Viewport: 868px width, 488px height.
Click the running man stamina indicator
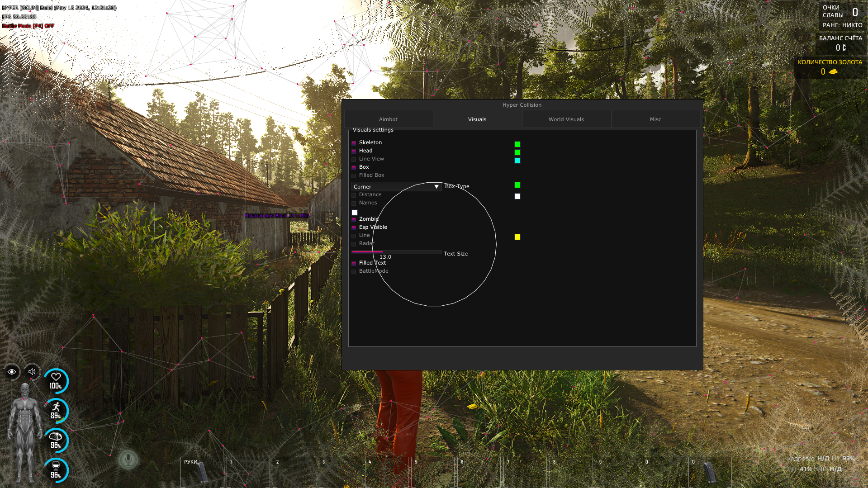point(56,411)
